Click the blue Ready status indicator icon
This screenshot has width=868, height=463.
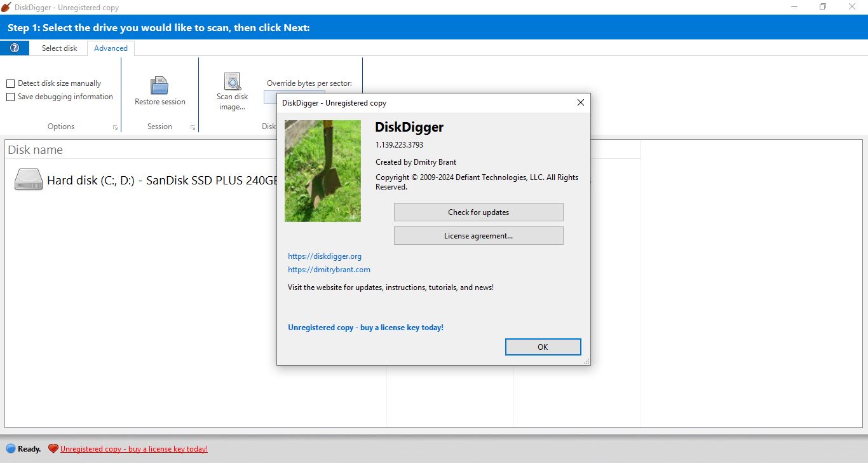[11, 449]
